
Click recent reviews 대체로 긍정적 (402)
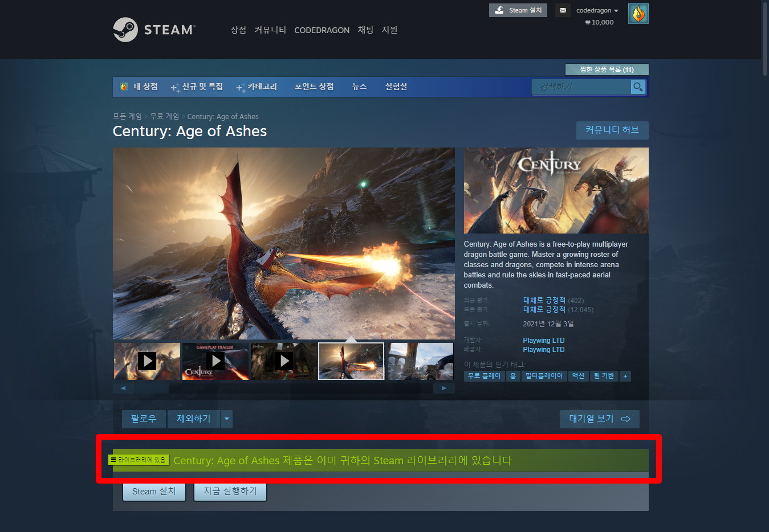pos(554,300)
